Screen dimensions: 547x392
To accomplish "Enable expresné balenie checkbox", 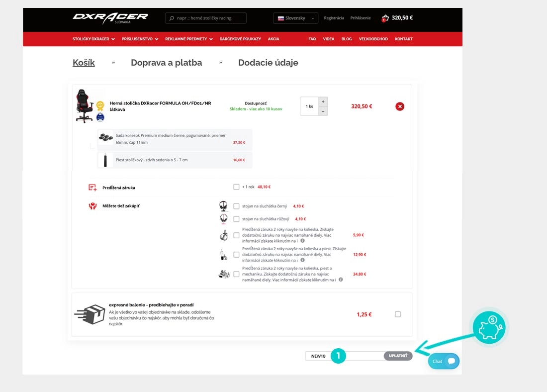I will coord(398,314).
